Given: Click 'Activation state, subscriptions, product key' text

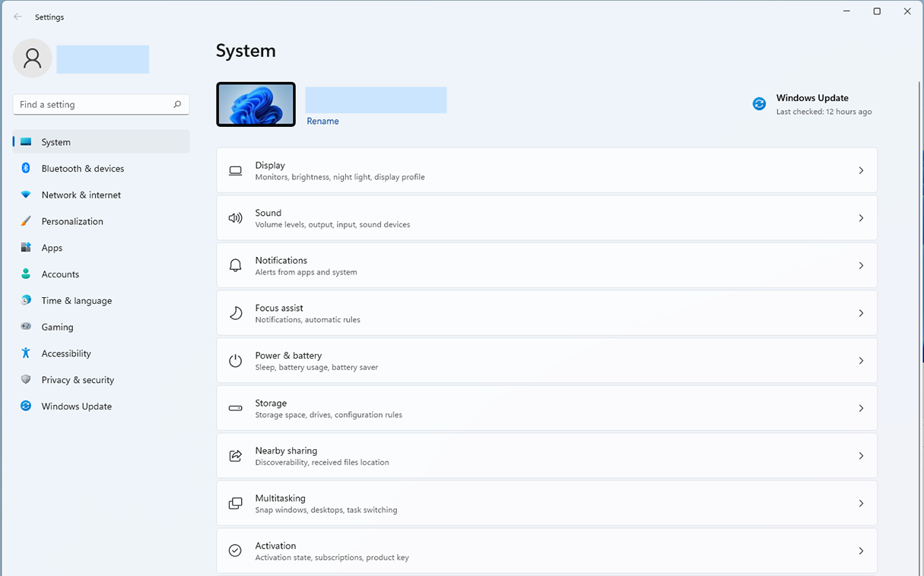Looking at the screenshot, I should coord(332,557).
